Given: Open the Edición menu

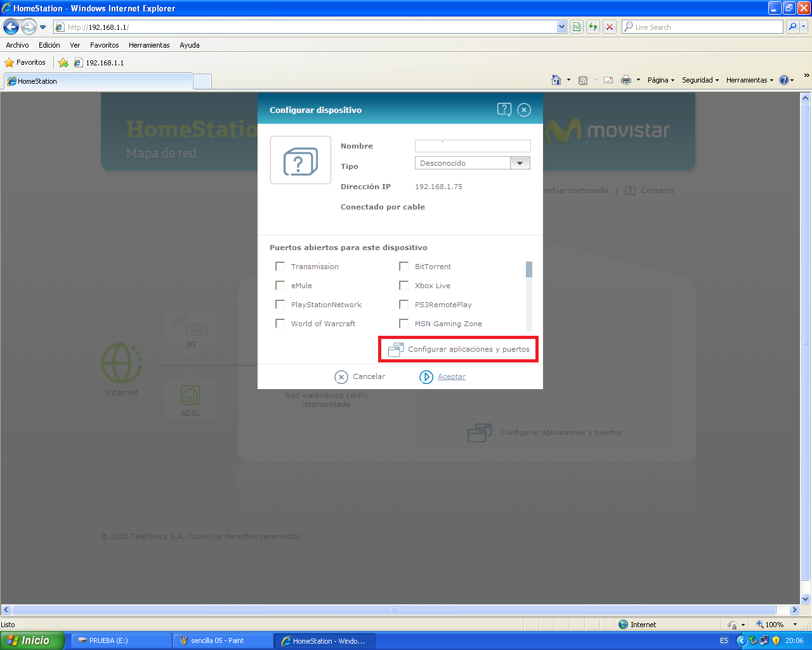Looking at the screenshot, I should tap(49, 45).
